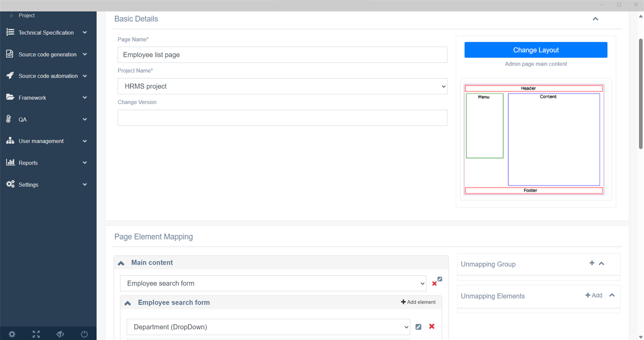Toggle fullscreen with the expand arrows icon

36,334
